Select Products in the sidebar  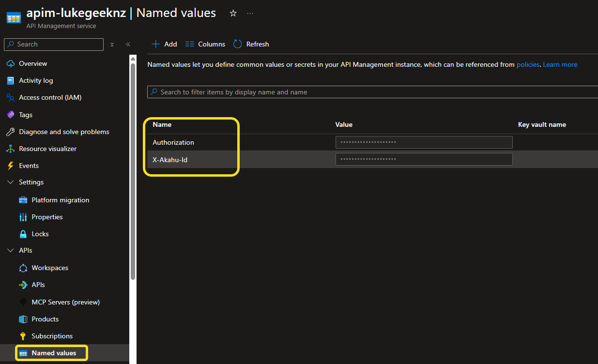click(45, 319)
